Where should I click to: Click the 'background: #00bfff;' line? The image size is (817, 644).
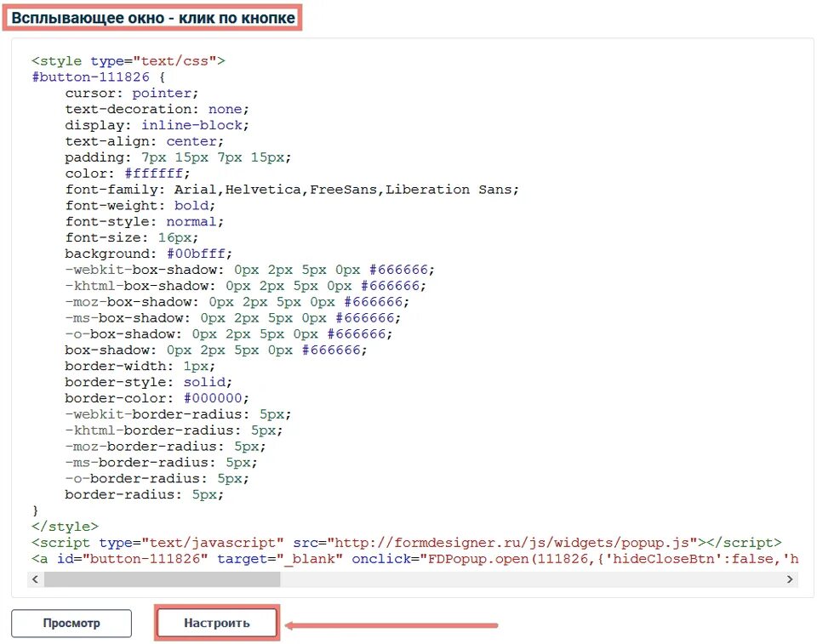[x=148, y=254]
